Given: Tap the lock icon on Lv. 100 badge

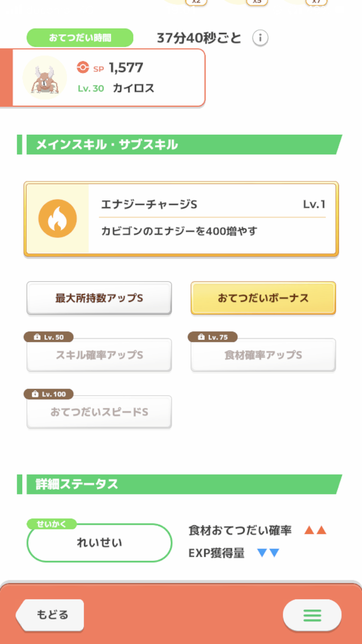Looking at the screenshot, I should (35, 394).
